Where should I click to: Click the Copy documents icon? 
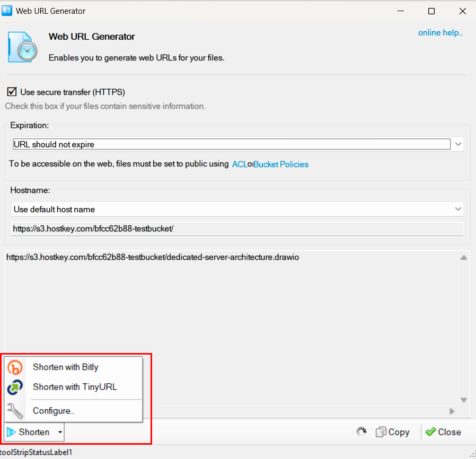coord(381,432)
